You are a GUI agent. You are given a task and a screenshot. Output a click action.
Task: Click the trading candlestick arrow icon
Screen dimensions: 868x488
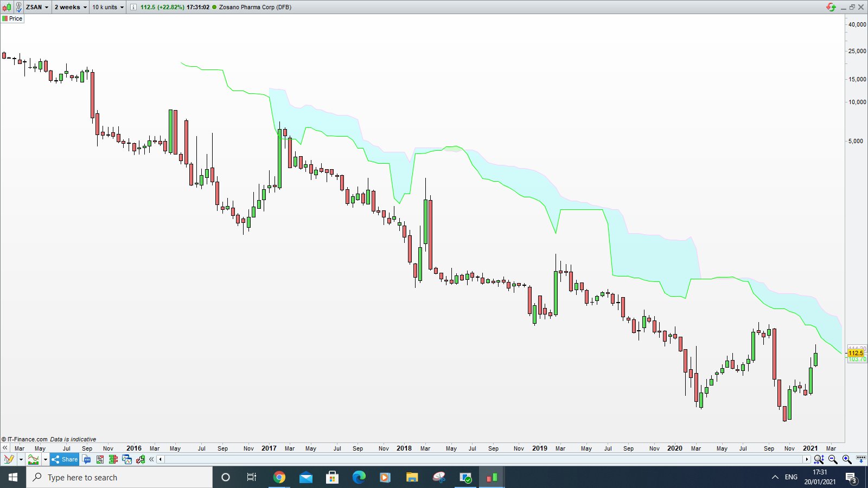click(141, 459)
